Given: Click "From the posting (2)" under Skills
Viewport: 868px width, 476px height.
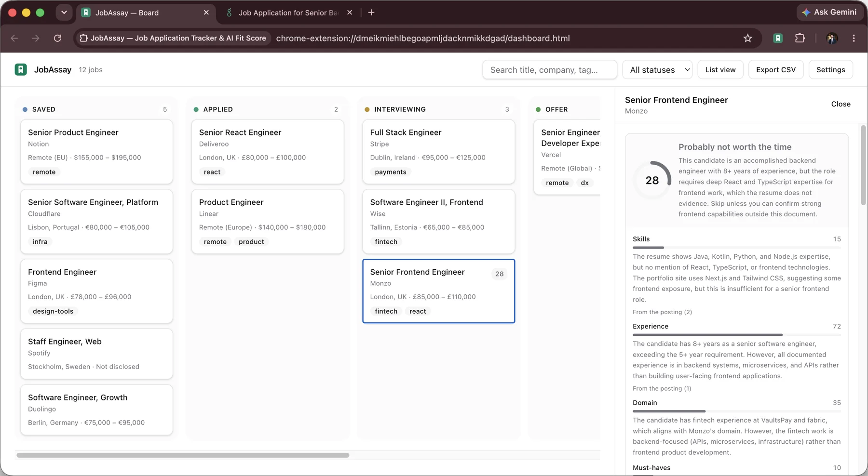Looking at the screenshot, I should [662, 312].
